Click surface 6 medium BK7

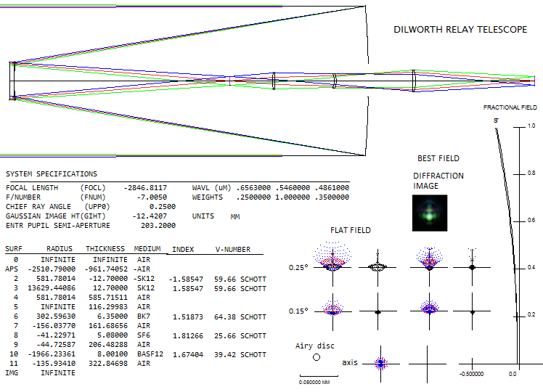pyautogui.click(x=144, y=317)
